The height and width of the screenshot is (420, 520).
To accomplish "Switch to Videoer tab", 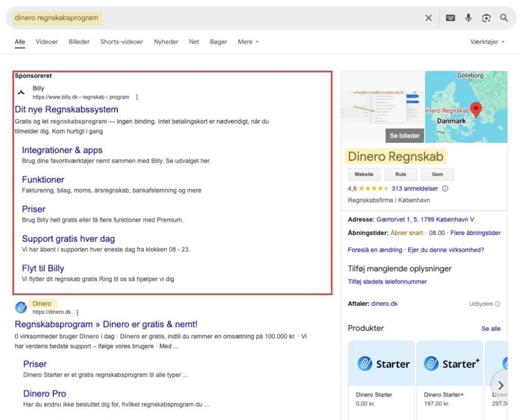I will [x=47, y=42].
